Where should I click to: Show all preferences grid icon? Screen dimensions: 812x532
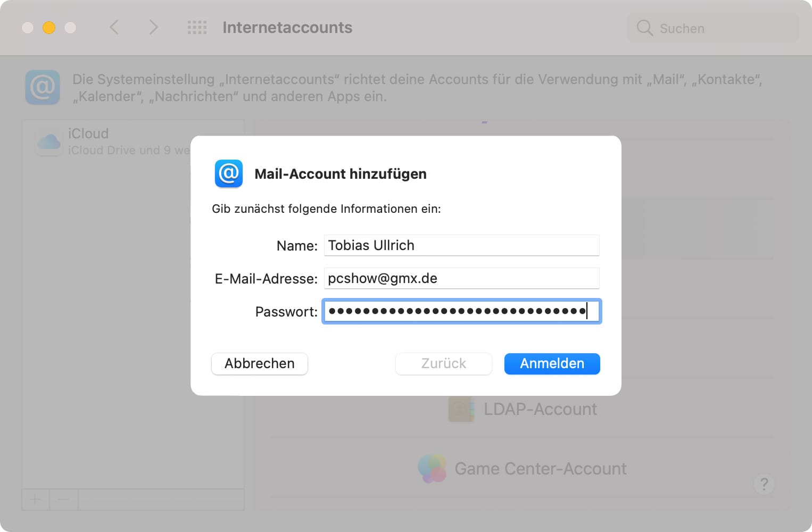(x=197, y=28)
